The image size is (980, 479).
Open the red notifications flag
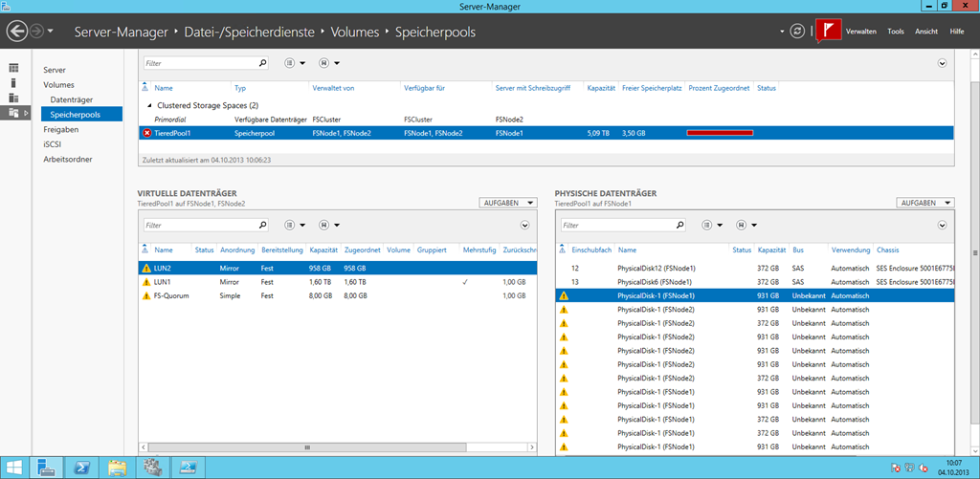[x=829, y=31]
